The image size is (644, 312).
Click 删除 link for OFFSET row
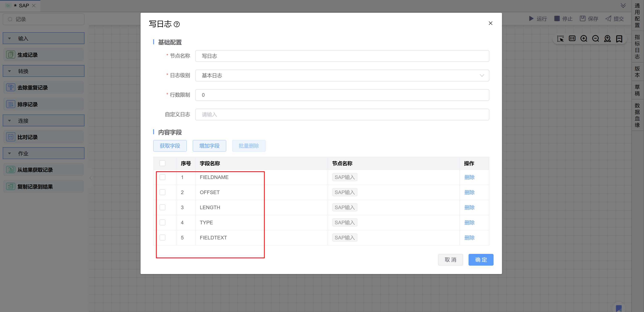[x=469, y=192]
